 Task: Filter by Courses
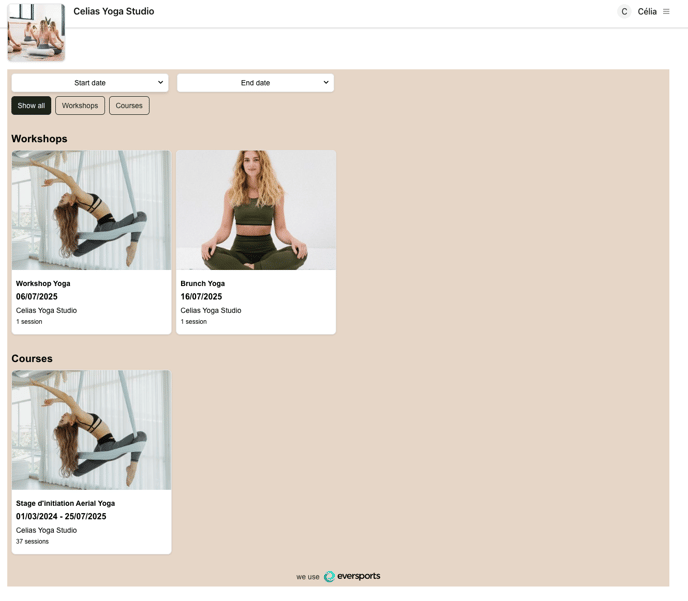(129, 105)
